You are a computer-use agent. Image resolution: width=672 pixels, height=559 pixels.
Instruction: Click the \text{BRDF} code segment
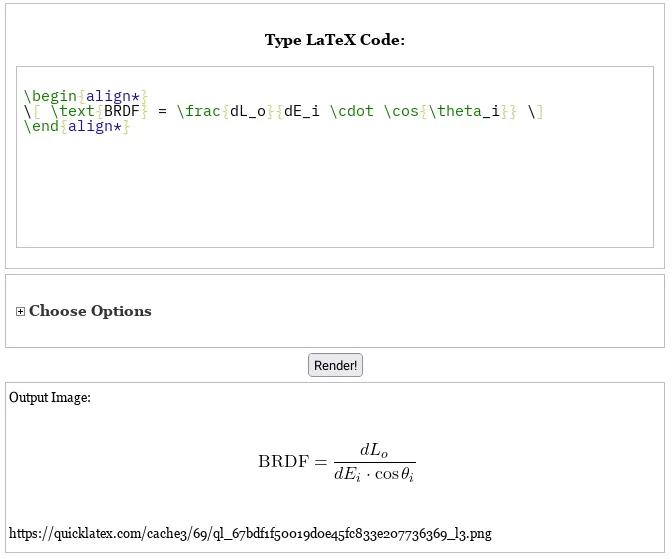coord(99,111)
